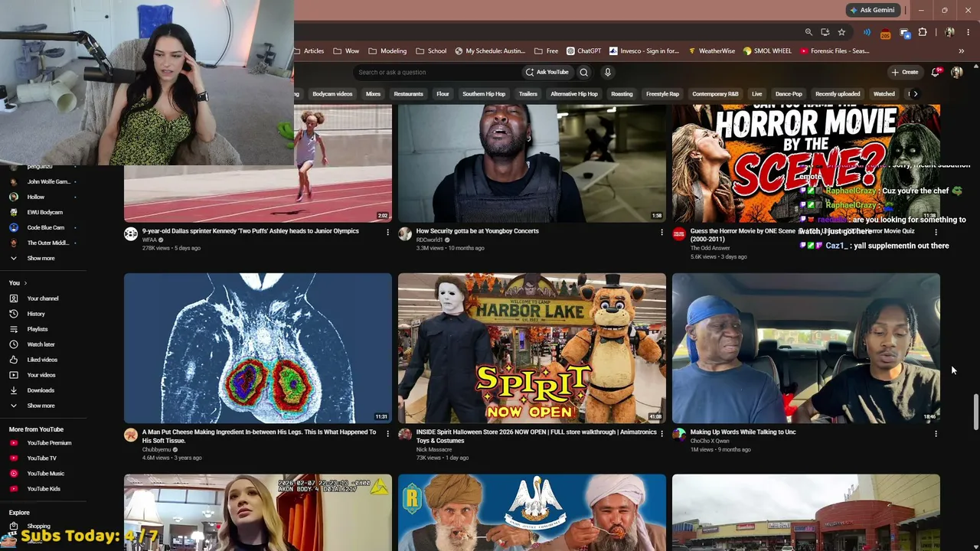Screen dimensions: 980x551
Task: Click the install app icon in address bar
Action: pyautogui.click(x=825, y=32)
